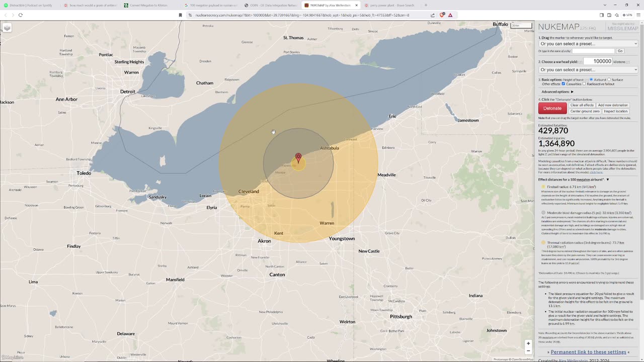Click the estimated injuries figure 1,364,890
This screenshot has width=644, height=362.
coord(556,144)
